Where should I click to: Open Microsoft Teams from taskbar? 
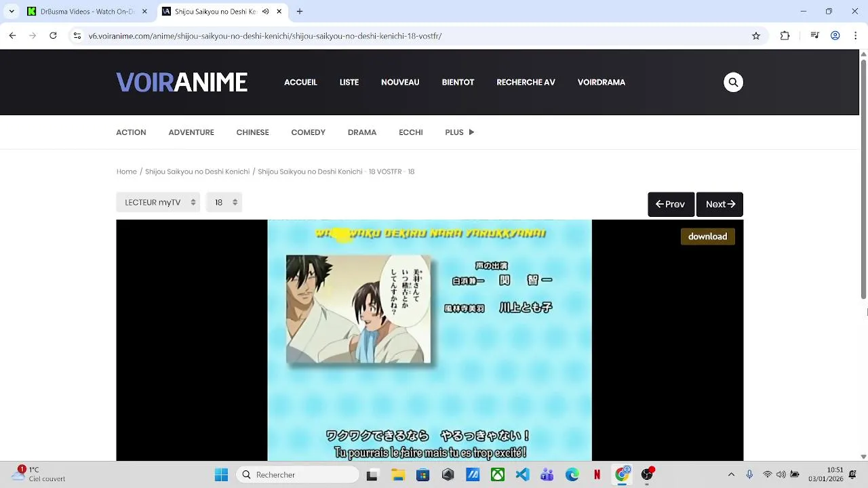coord(547,475)
